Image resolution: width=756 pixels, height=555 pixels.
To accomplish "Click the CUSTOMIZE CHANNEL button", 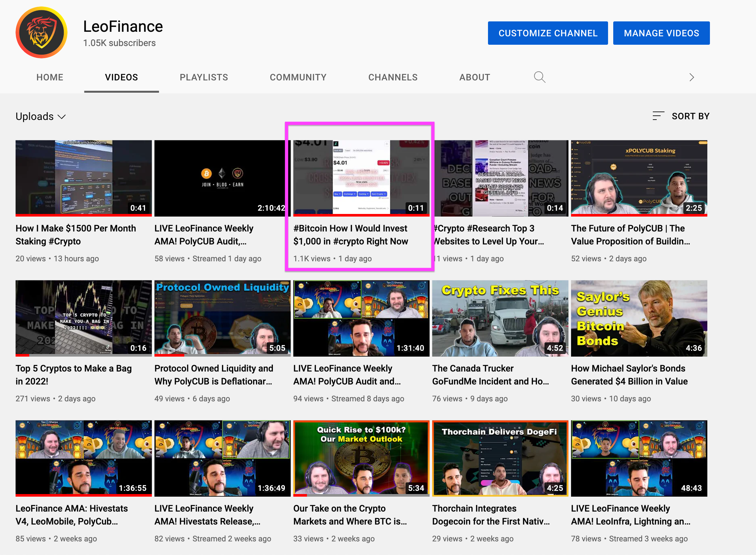I will click(x=548, y=33).
